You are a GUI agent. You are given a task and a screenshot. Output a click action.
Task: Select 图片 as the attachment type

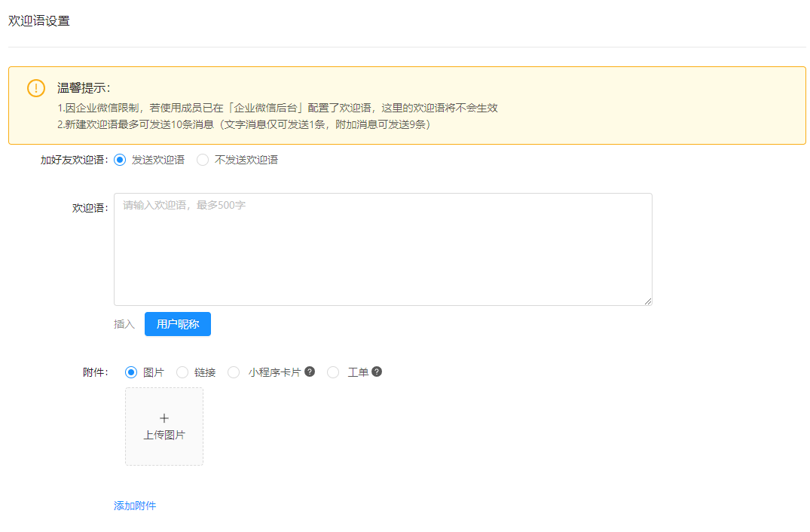click(x=131, y=371)
